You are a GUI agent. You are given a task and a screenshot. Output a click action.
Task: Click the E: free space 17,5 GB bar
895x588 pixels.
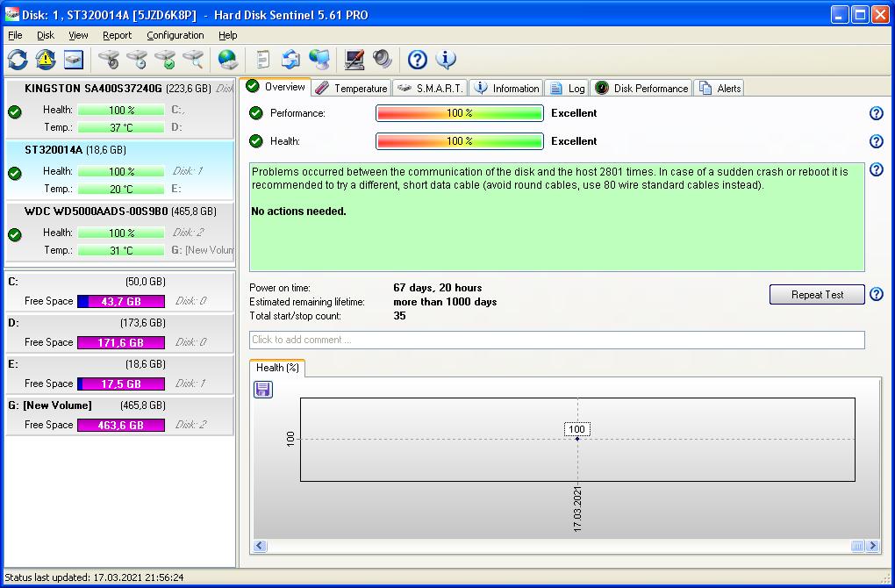click(121, 384)
